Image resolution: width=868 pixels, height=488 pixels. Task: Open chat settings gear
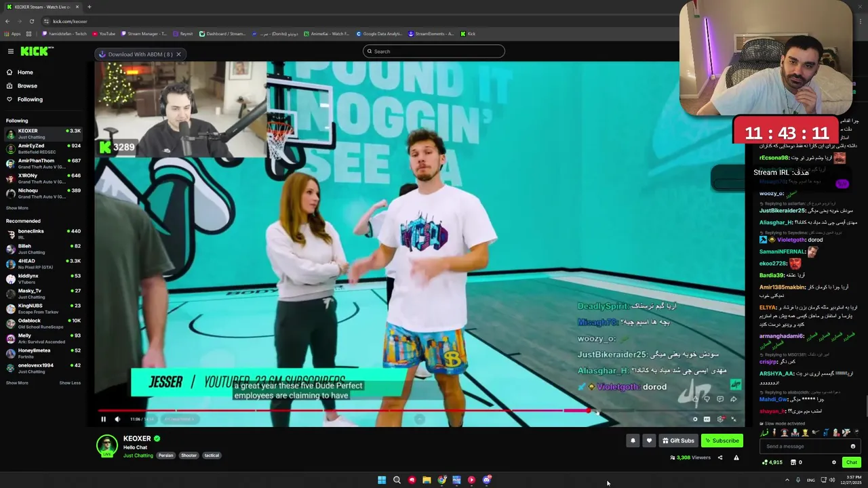(x=834, y=462)
